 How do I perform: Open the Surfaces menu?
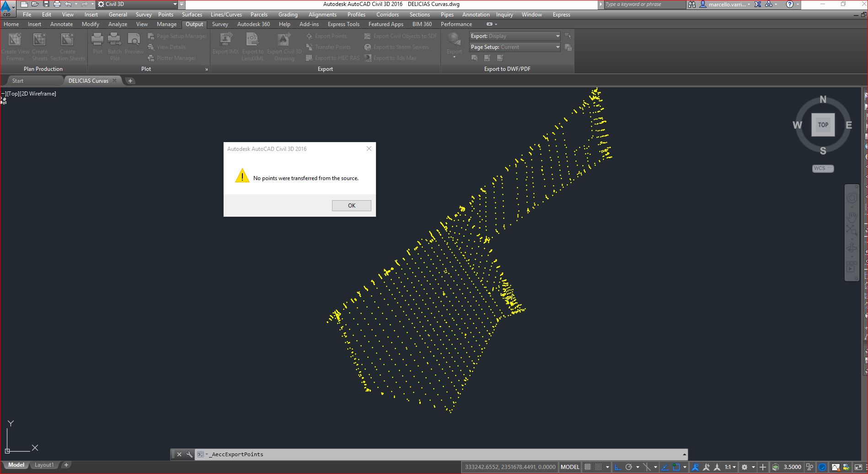click(192, 15)
